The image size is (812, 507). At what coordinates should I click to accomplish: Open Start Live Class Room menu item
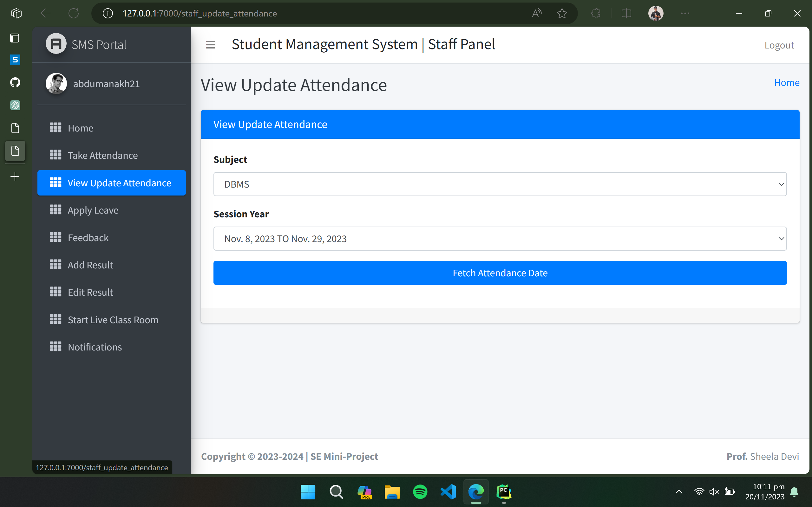(113, 319)
